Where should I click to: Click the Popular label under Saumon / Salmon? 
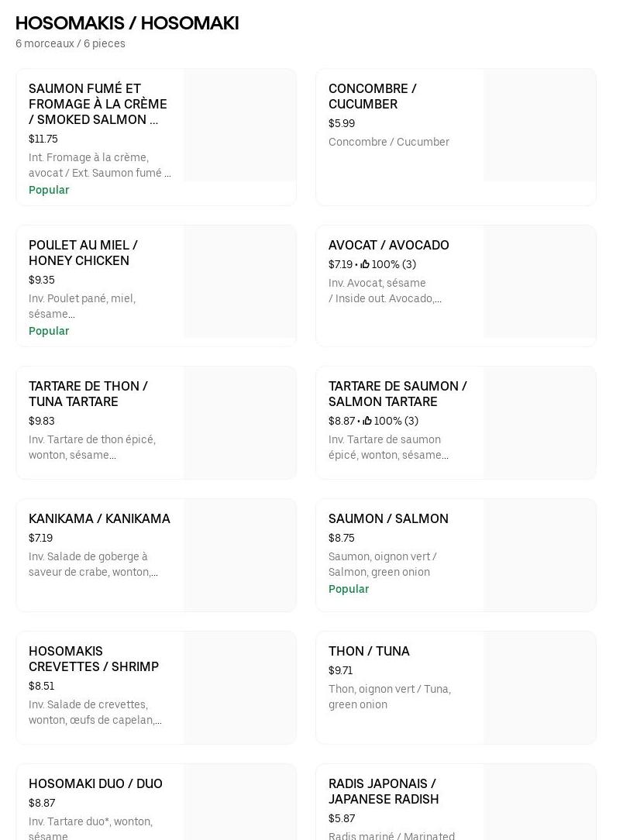click(x=349, y=589)
